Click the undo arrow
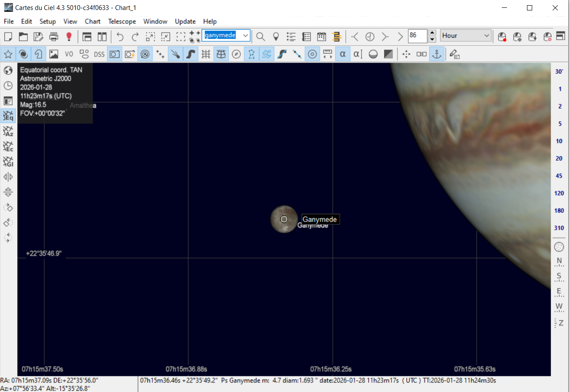The height and width of the screenshot is (392, 570). [120, 37]
